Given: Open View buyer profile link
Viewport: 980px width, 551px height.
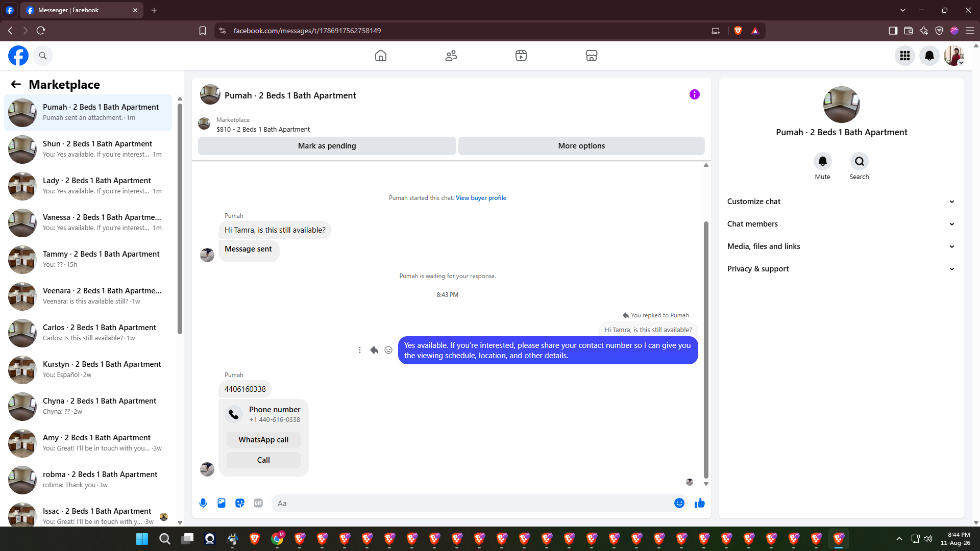Looking at the screenshot, I should [x=481, y=198].
